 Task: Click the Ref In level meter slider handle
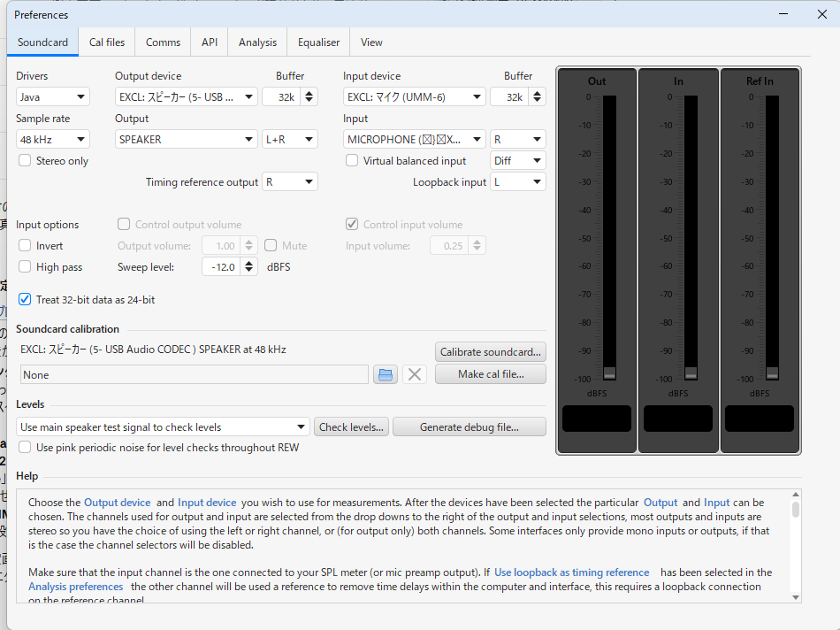pyautogui.click(x=772, y=373)
